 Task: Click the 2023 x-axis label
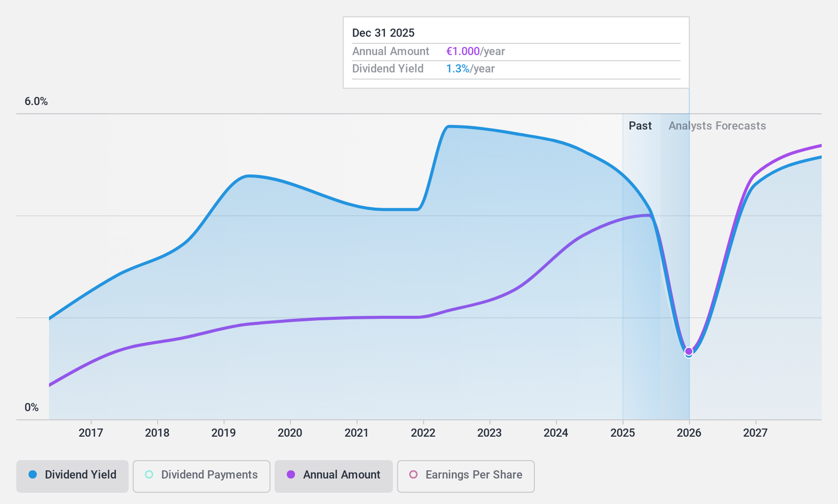coord(489,433)
